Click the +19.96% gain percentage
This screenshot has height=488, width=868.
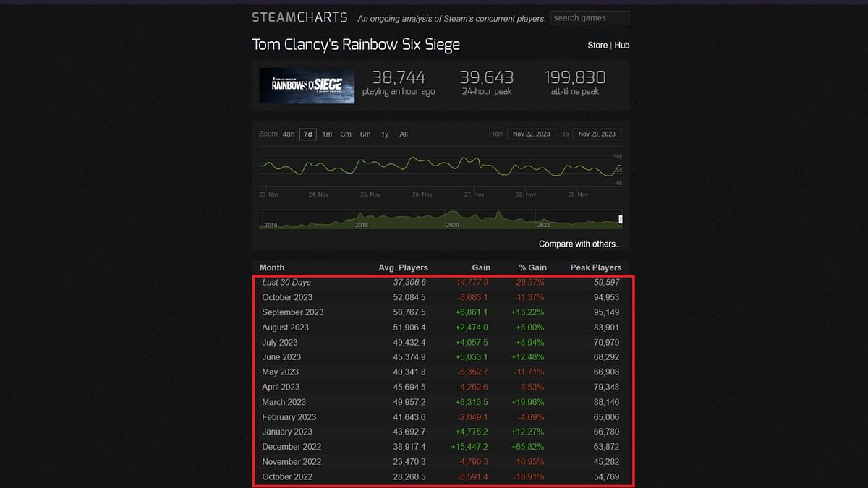tap(529, 402)
